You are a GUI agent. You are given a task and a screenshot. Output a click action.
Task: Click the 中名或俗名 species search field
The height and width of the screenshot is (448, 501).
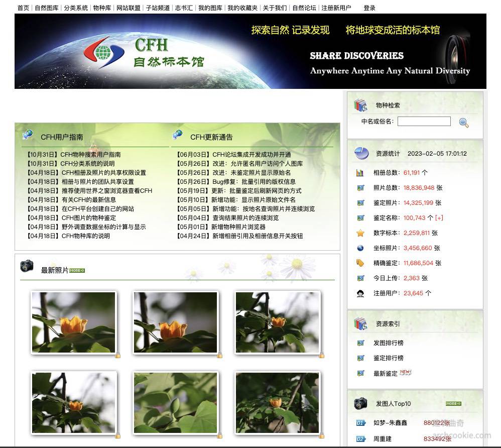pos(424,122)
